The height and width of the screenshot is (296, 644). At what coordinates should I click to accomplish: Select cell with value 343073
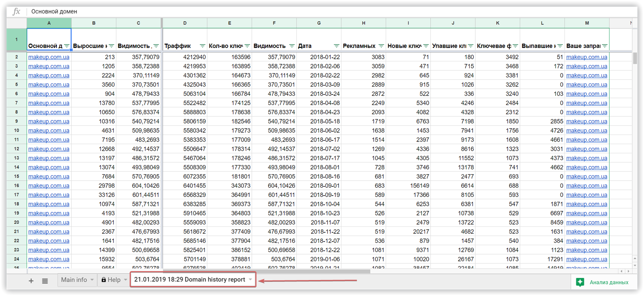(229, 186)
